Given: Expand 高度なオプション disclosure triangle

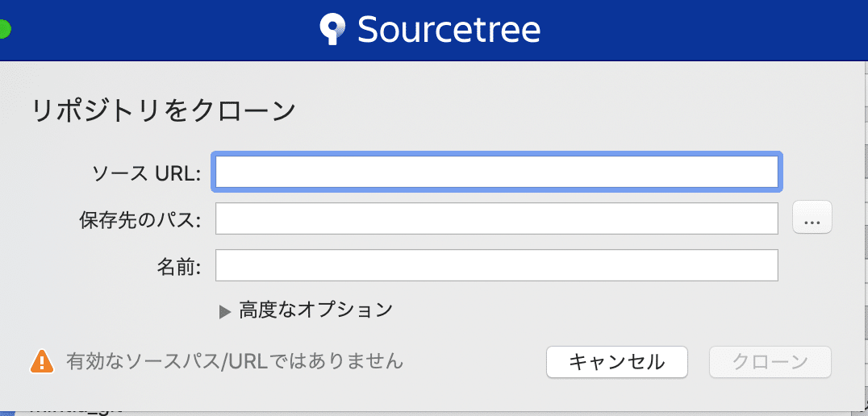Looking at the screenshot, I should (224, 313).
